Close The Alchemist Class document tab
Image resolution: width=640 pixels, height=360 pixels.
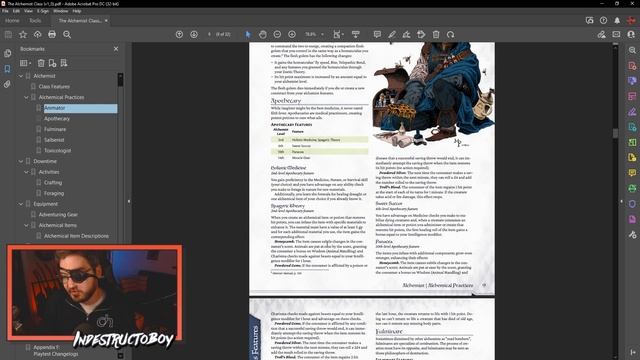point(106,20)
